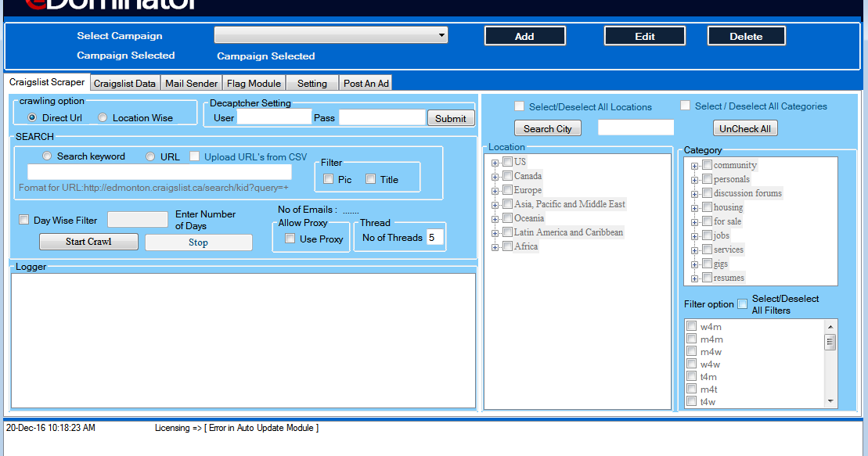Expand the US location tree node
Image resolution: width=868 pixels, height=456 pixels.
click(x=495, y=161)
